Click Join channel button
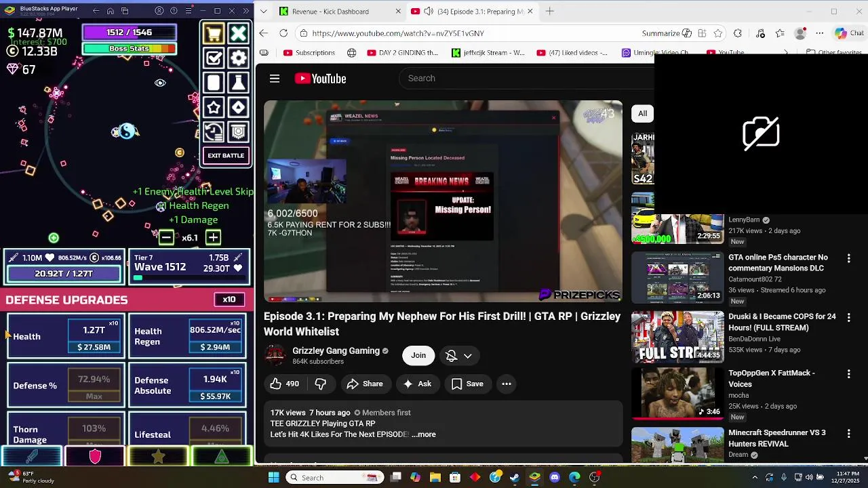Screen dimensions: 868x488 coord(418,356)
